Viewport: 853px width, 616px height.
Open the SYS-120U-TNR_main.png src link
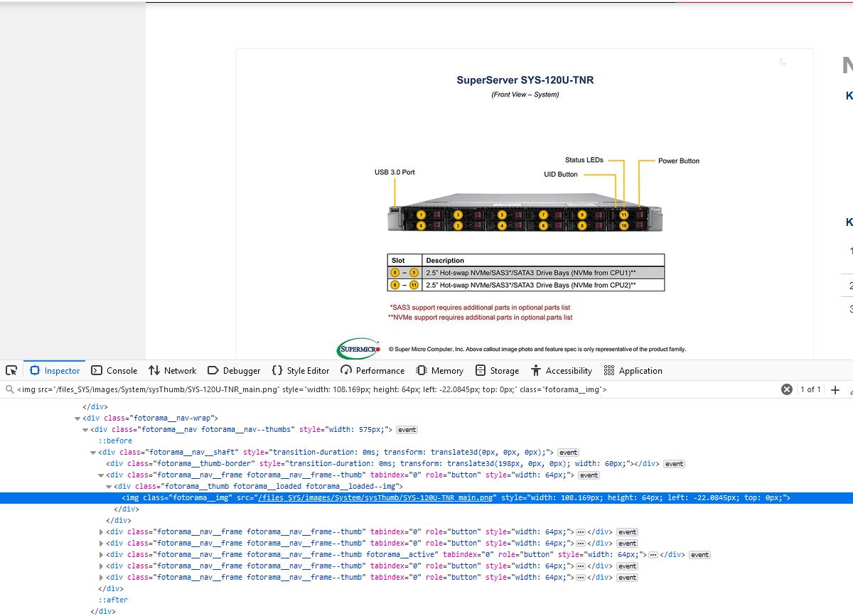pos(376,498)
